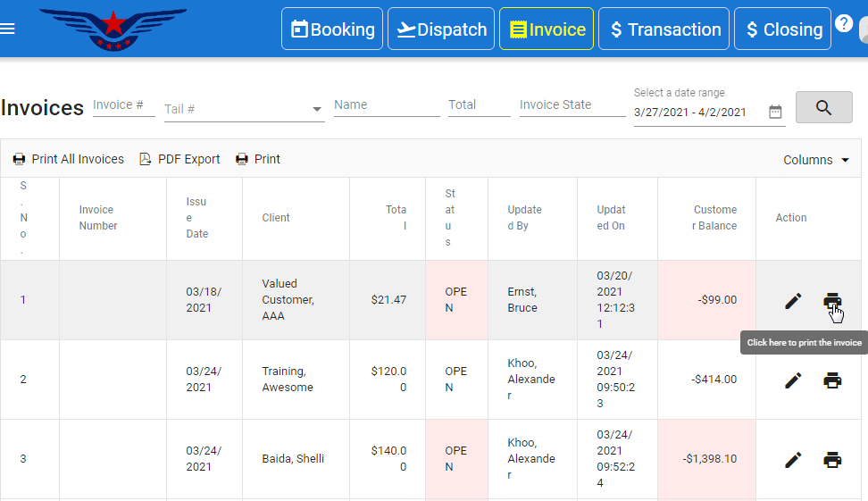The height and width of the screenshot is (501, 868).
Task: Select the Invoice tab
Action: 547,29
